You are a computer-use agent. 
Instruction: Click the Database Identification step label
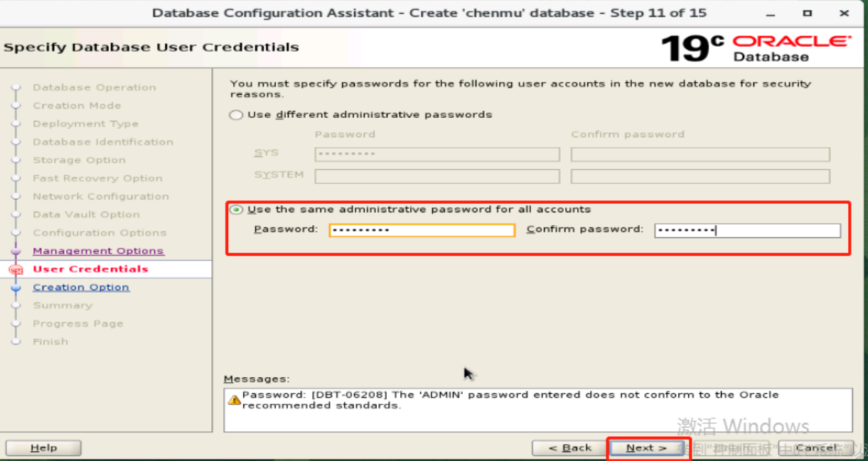click(x=103, y=142)
